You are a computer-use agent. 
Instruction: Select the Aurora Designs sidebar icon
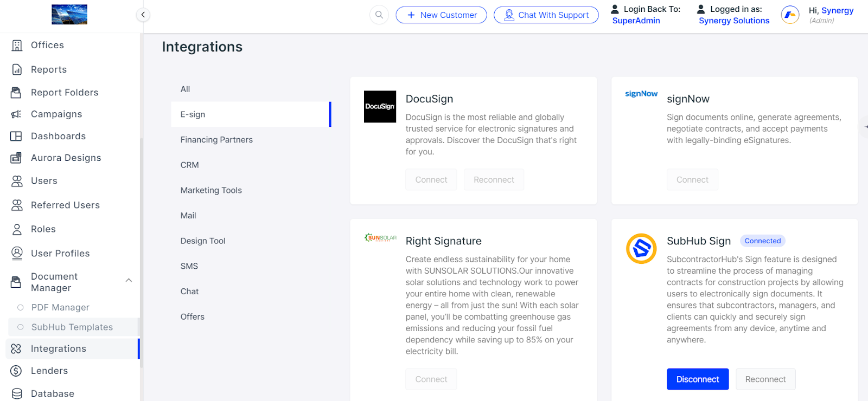pos(17,158)
